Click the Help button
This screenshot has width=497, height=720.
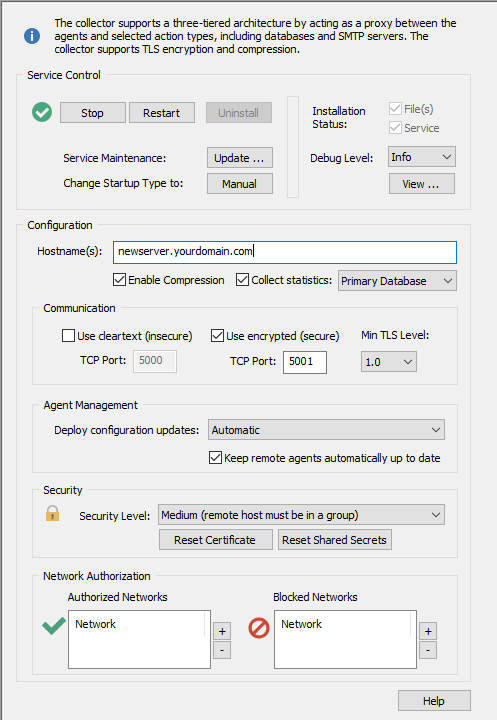[x=434, y=701]
